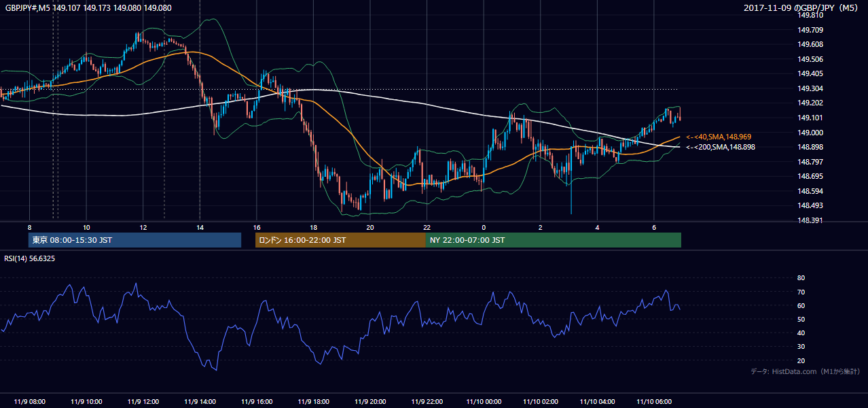Screen dimensions: 868x408
Task: Click the 149.405 price axis label
Action: point(811,73)
